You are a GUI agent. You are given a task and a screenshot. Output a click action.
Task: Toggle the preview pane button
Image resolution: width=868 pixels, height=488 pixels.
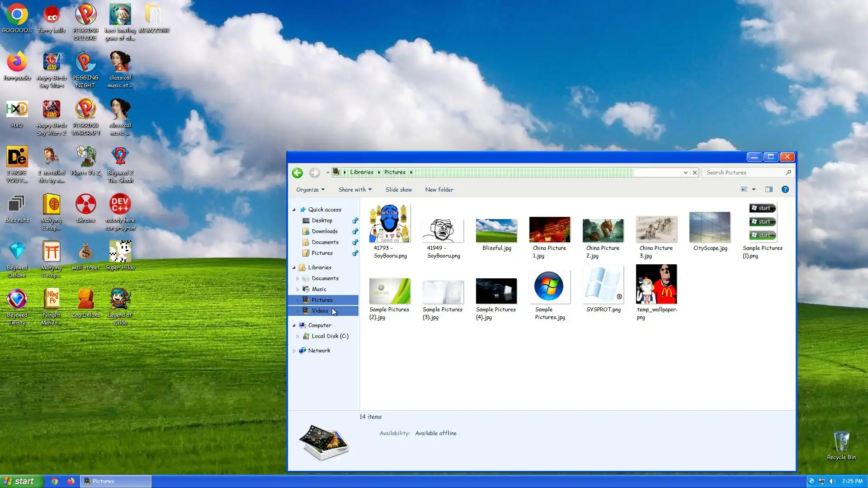769,189
